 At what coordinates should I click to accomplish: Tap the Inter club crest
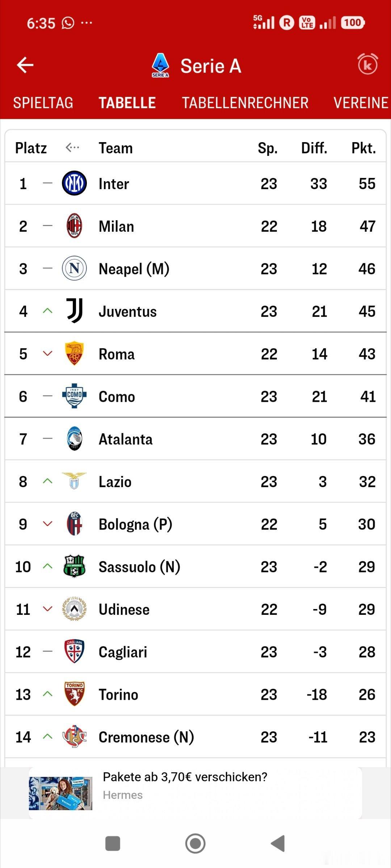pos(74,183)
